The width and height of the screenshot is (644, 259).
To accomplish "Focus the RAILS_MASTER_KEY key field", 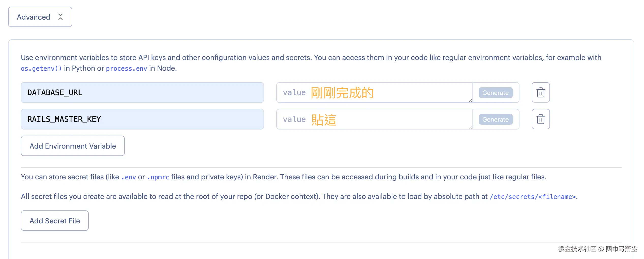I will pyautogui.click(x=142, y=119).
